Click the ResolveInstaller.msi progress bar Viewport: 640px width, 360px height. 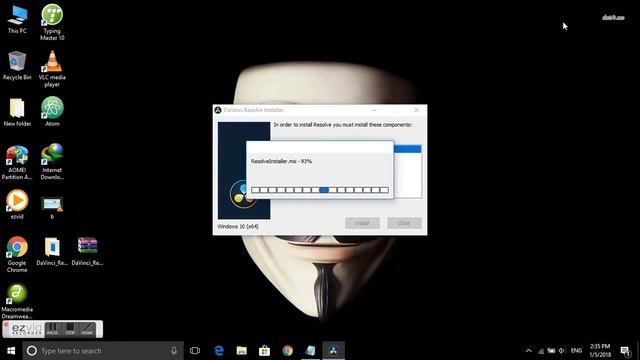coord(320,190)
